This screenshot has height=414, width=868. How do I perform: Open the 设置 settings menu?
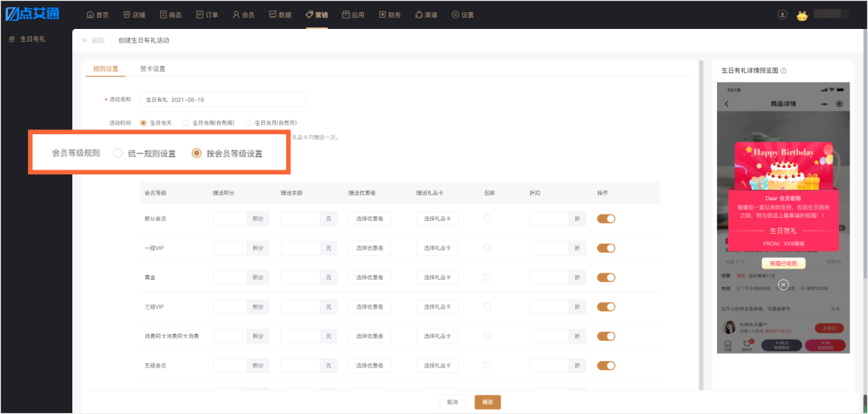click(x=462, y=15)
